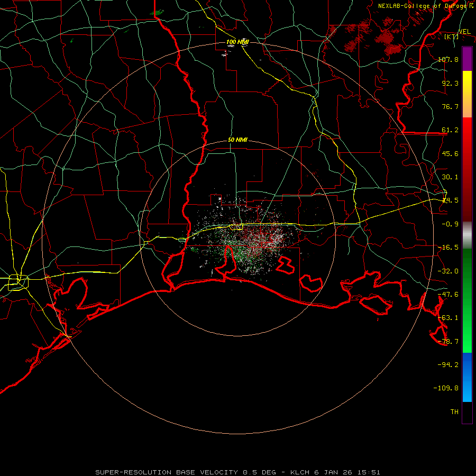Viewport: 476px width, 476px height.
Task: Pick the -63.1 scale label
Action: tap(448, 318)
